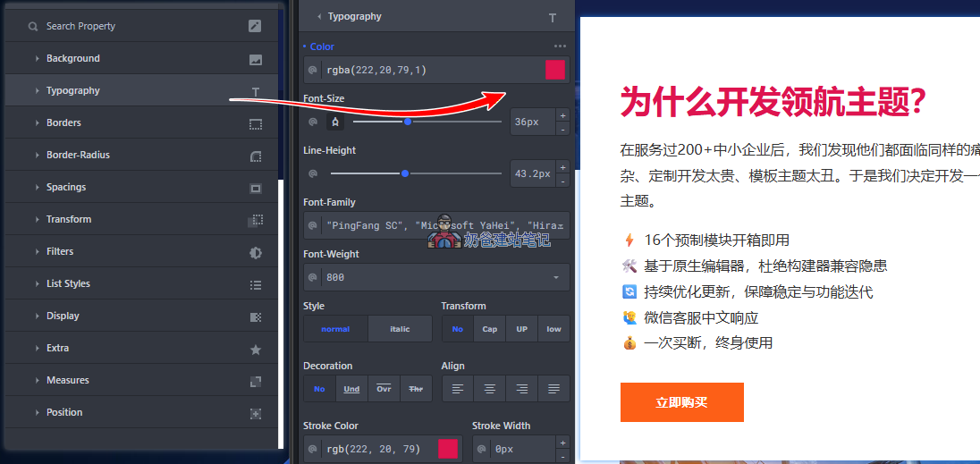Expand the Background property group
The image size is (980, 464).
[x=141, y=58]
